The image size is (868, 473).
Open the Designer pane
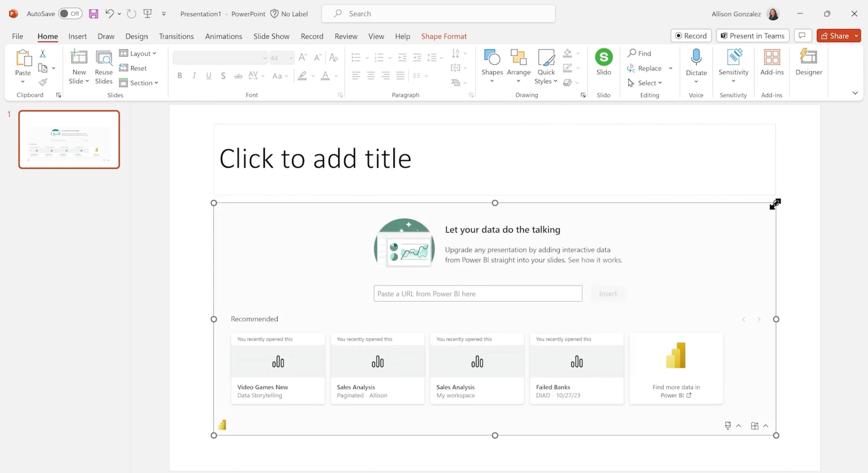(809, 65)
